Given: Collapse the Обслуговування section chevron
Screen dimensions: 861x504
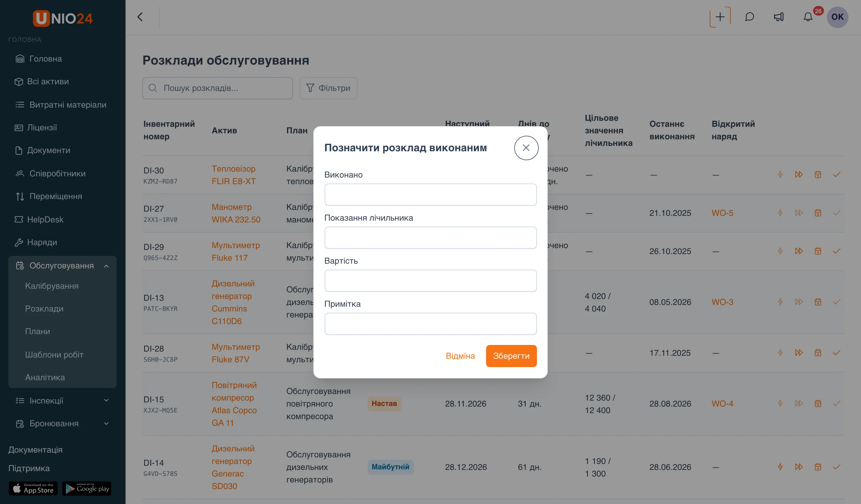Looking at the screenshot, I should (x=106, y=265).
